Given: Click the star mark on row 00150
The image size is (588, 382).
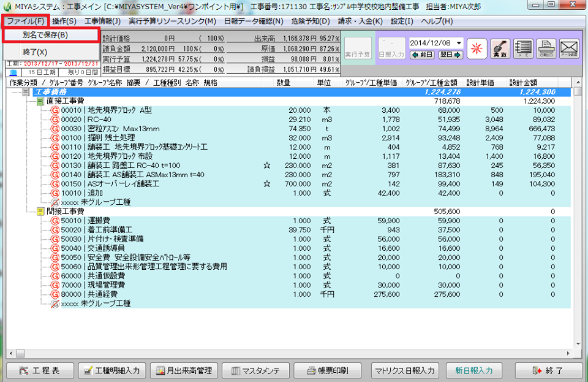Looking at the screenshot, I should pyautogui.click(x=266, y=184).
